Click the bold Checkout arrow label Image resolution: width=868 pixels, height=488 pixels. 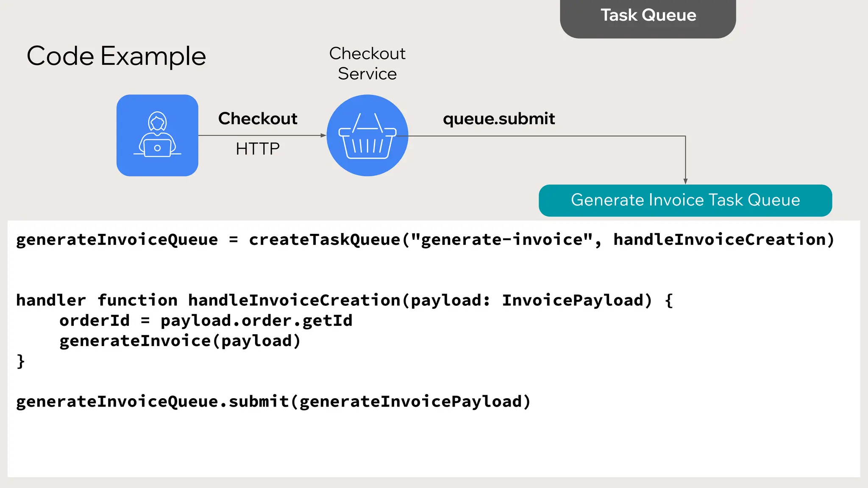(x=258, y=119)
